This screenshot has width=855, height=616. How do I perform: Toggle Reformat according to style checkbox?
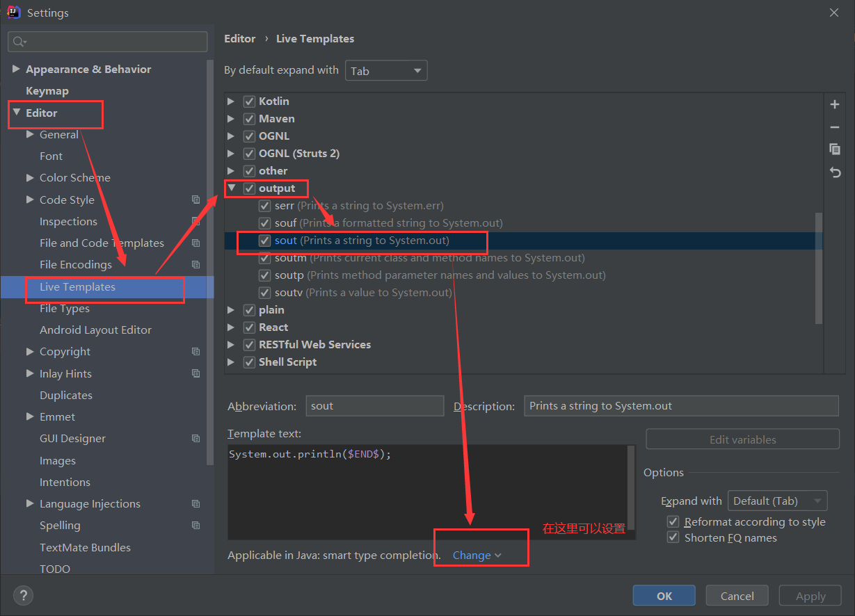[673, 521]
